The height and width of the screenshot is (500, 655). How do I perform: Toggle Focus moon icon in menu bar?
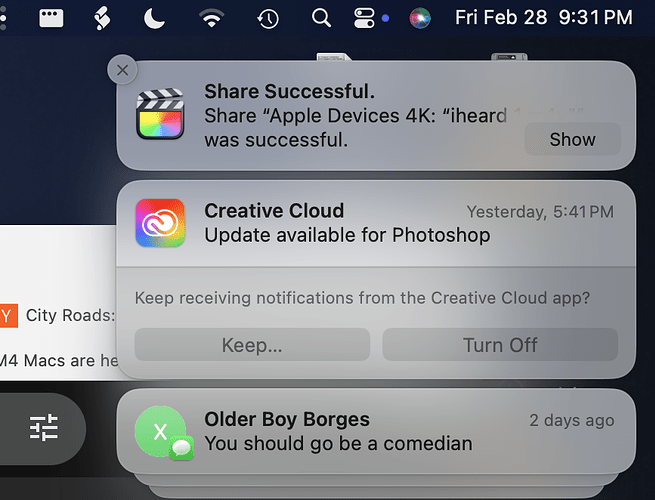[154, 19]
